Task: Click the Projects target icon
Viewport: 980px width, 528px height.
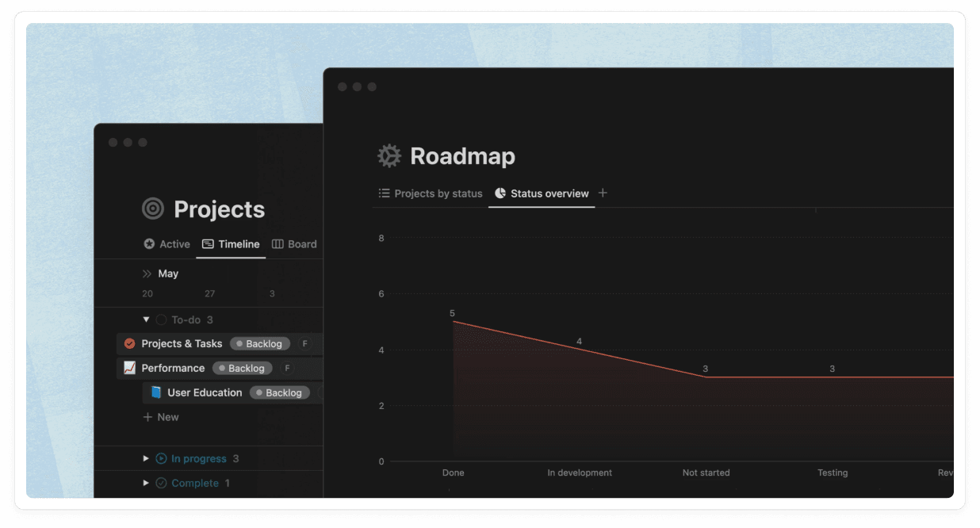Action: (x=153, y=209)
